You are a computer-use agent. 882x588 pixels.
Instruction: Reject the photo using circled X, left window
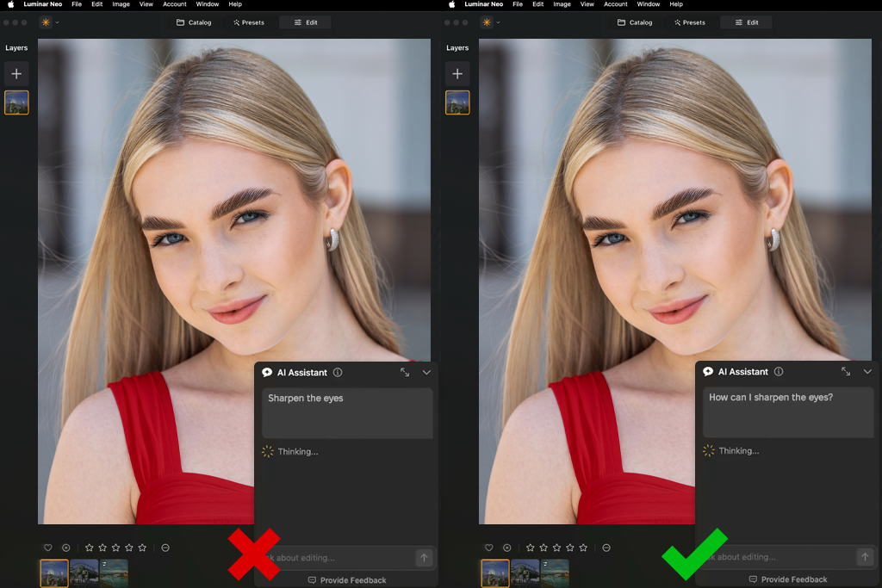coord(65,548)
